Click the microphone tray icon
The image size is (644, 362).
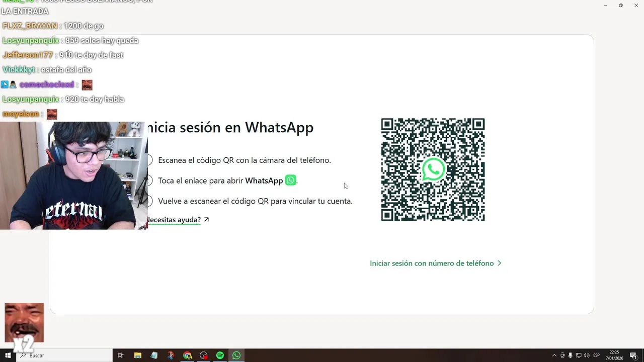[x=571, y=355]
